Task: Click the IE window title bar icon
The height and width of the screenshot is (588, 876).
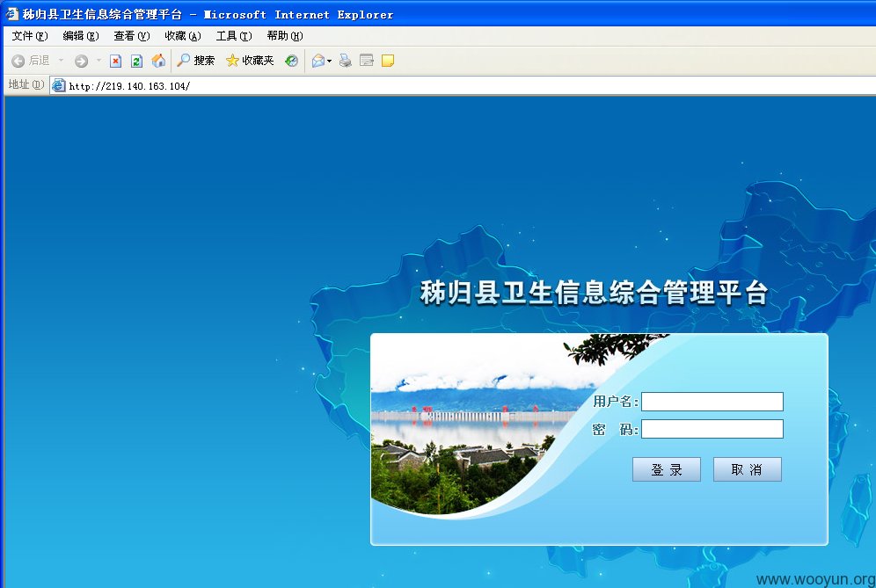Action: tap(12, 14)
